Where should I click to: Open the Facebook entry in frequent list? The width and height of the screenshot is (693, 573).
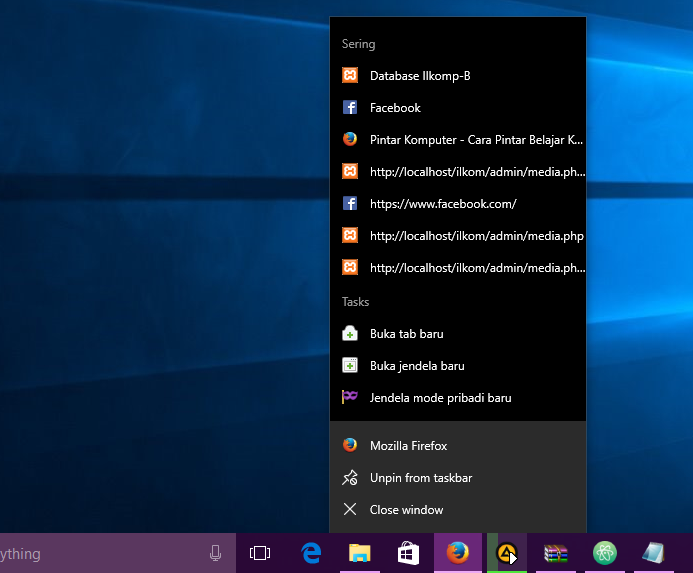(x=395, y=108)
